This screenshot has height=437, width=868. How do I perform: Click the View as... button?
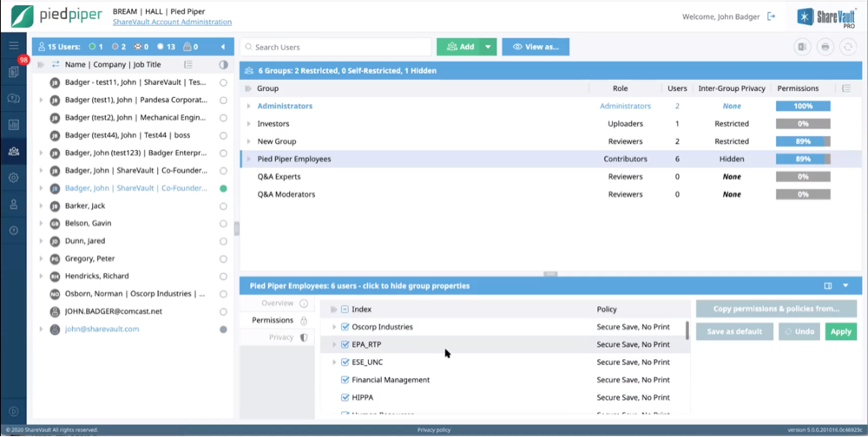tap(536, 47)
